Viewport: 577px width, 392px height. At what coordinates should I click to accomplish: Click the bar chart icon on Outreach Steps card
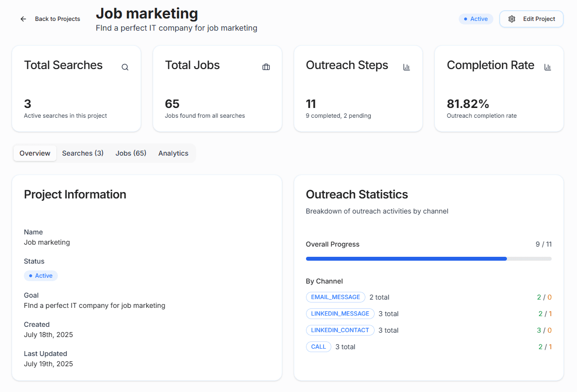[x=407, y=67]
